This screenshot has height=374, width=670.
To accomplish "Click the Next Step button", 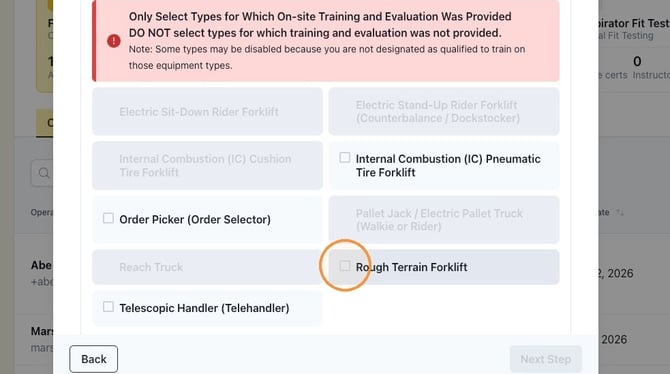I will point(546,359).
